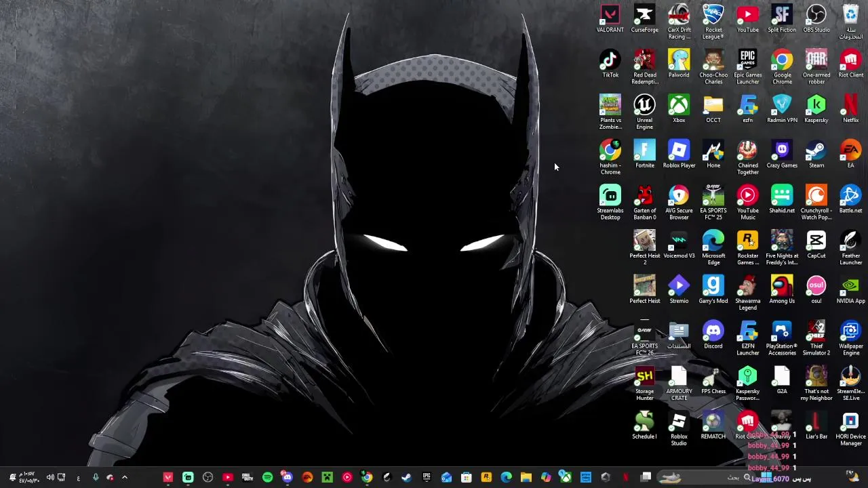Screen dimensions: 868x488
Task: Open the VALORANT desktop shortcut
Action: click(610, 19)
